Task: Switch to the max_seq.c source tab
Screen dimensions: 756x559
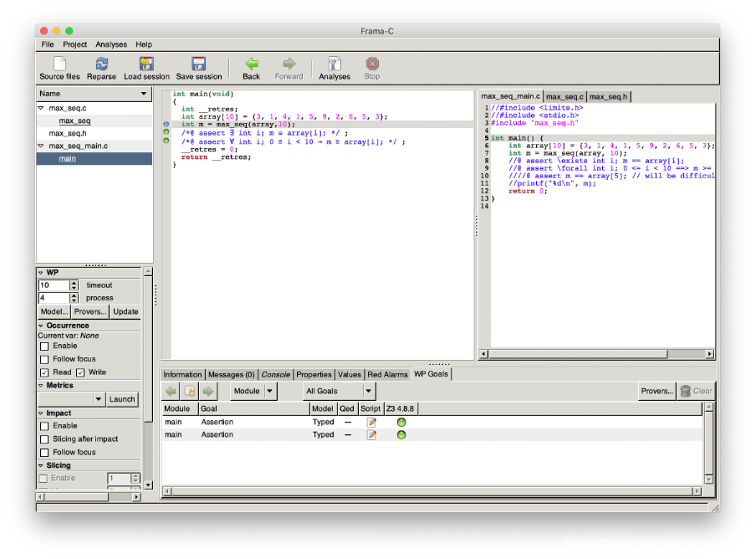Action: pyautogui.click(x=564, y=97)
